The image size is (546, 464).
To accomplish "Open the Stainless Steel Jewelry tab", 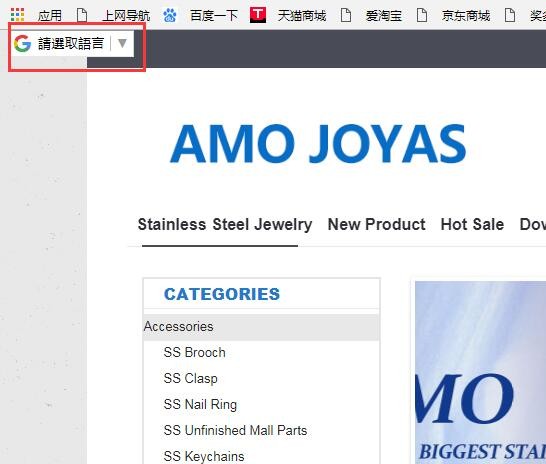I will coord(225,225).
